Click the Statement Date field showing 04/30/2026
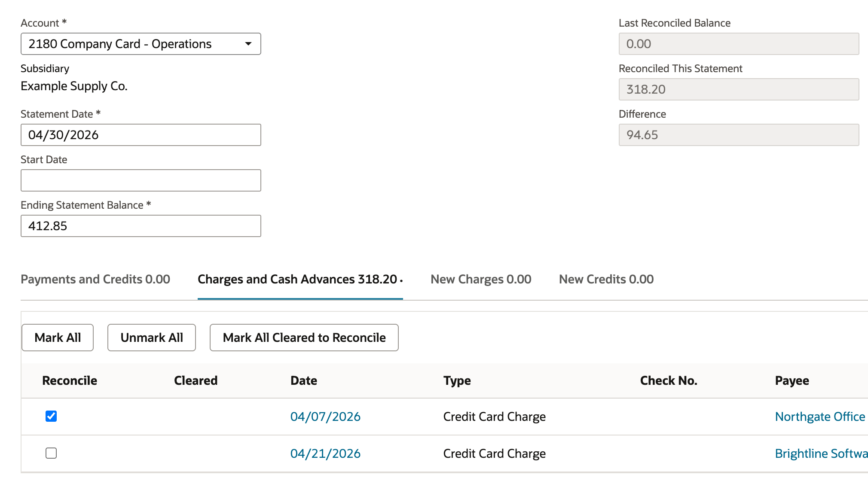 [x=141, y=135]
